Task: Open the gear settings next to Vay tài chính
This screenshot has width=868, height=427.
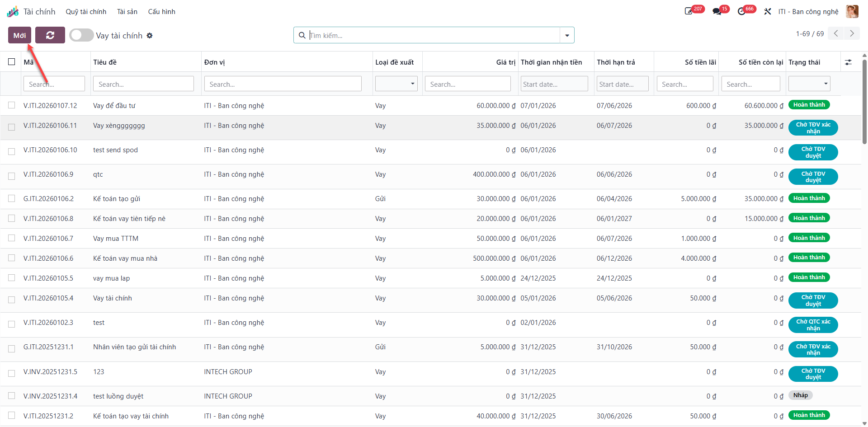Action: (150, 35)
